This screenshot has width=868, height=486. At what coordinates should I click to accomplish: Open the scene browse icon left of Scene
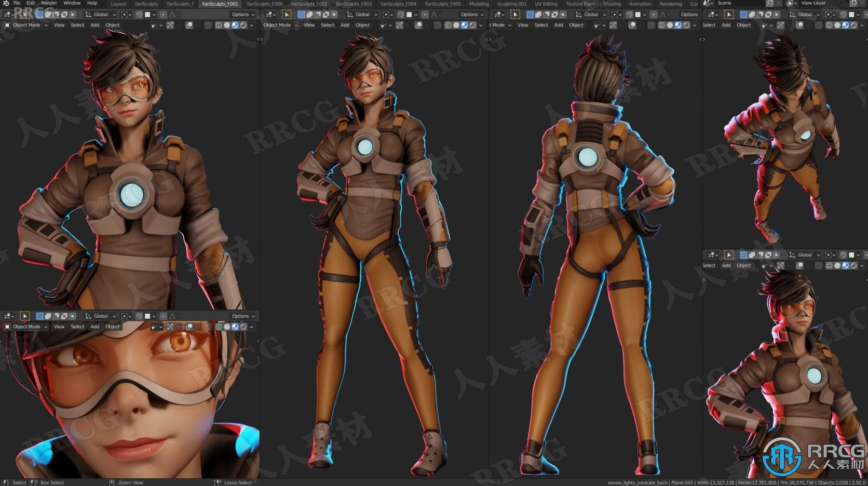click(x=708, y=3)
